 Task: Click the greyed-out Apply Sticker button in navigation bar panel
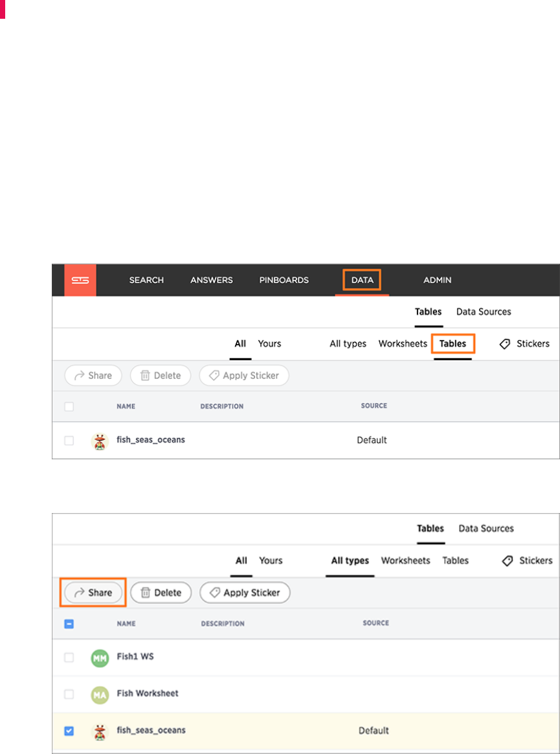(244, 376)
